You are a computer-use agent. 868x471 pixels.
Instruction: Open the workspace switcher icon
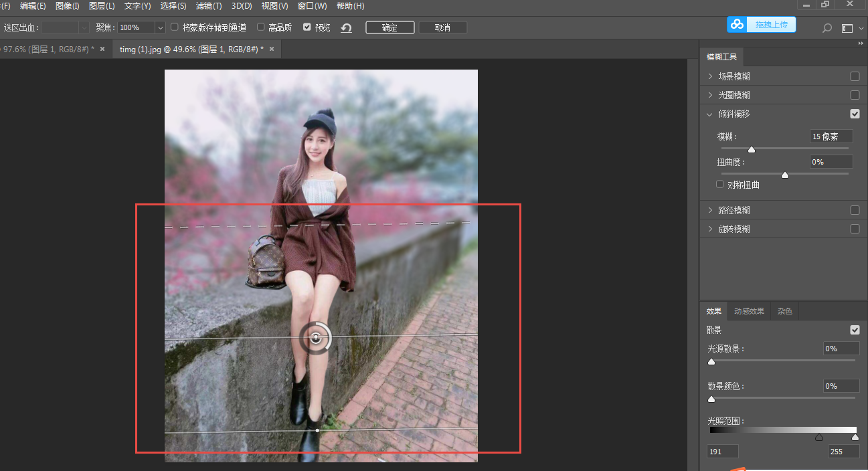847,28
